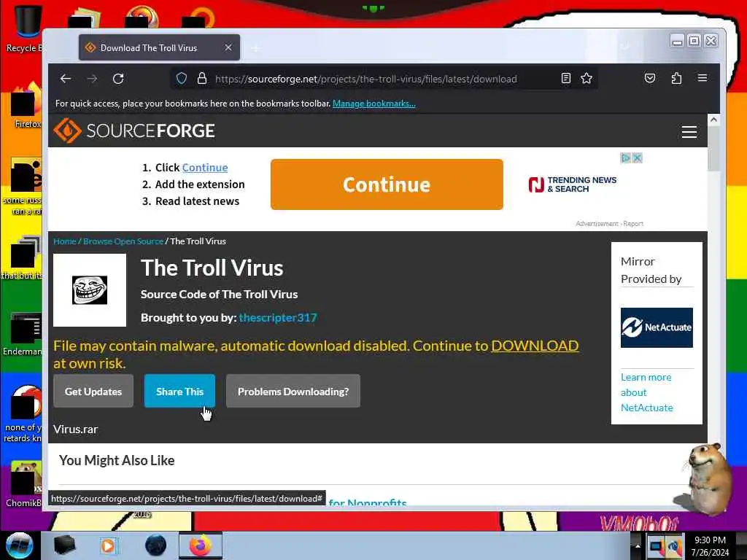The width and height of the screenshot is (747, 560).
Task: Click the dark globe taskbar icon
Action: tap(155, 545)
